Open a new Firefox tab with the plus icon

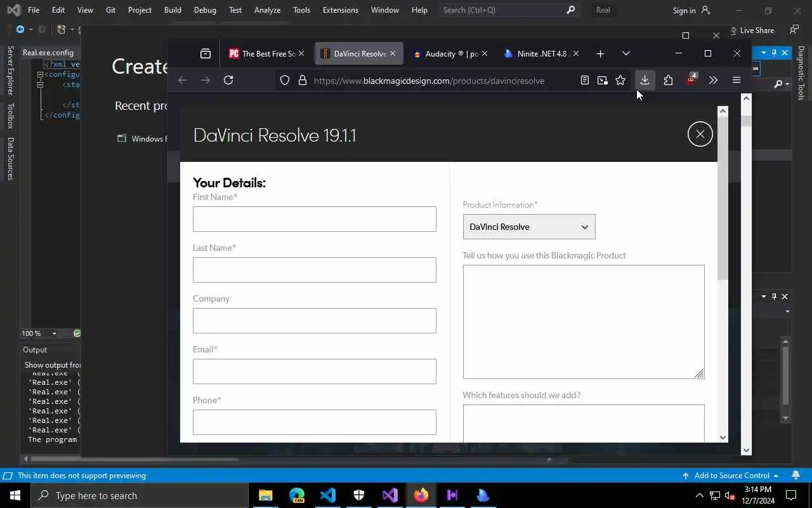[x=600, y=53]
